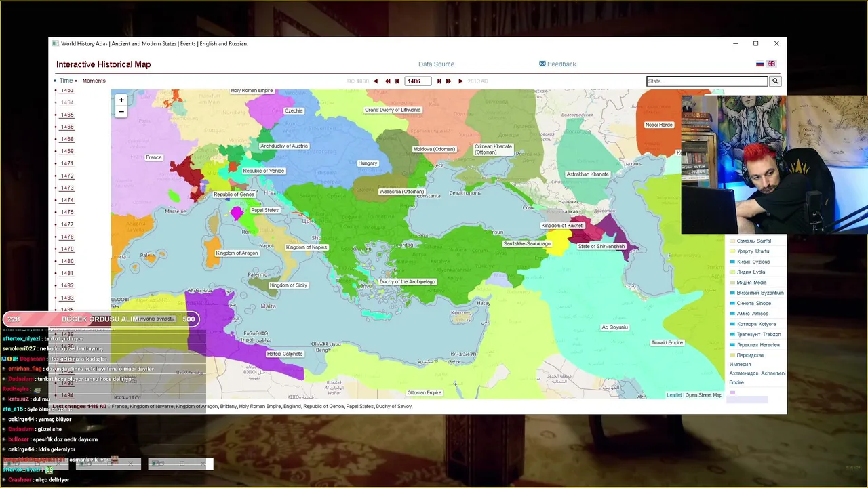This screenshot has height=488, width=868.
Task: Select year 1469 in timeline
Action: [67, 152]
